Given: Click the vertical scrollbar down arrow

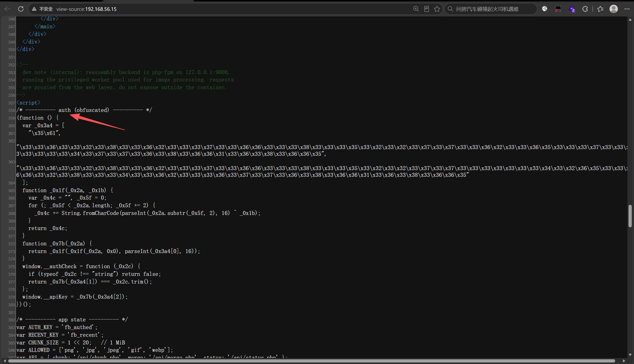Looking at the screenshot, I should 630,355.
